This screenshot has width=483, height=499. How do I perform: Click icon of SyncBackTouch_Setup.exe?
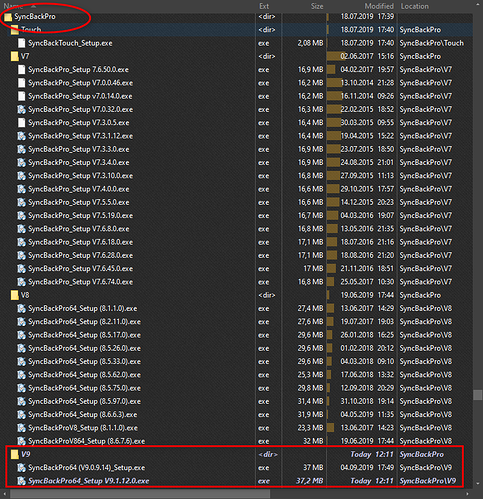22,43
